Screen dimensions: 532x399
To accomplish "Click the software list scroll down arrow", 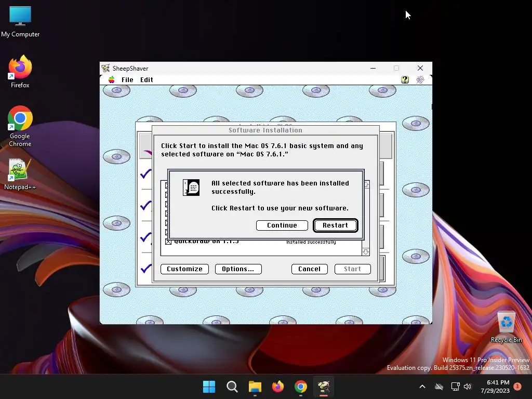I will (366, 252).
